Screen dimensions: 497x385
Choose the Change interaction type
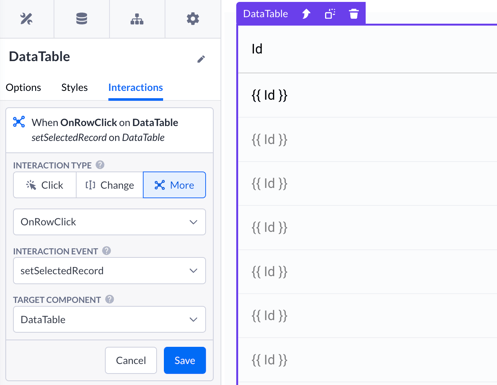pos(110,185)
